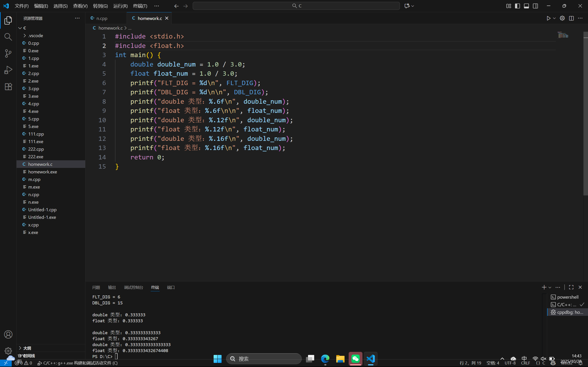
Task: Maximize the terminal panel size
Action: point(571,287)
